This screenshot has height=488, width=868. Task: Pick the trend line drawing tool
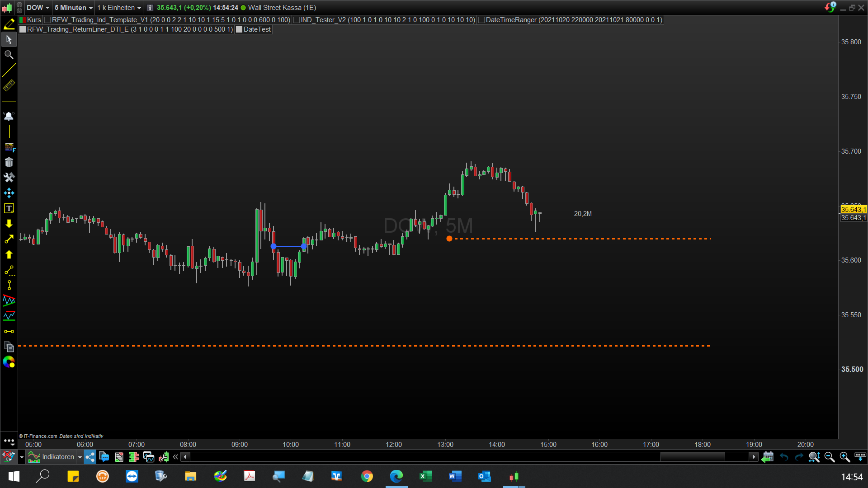pos(9,70)
